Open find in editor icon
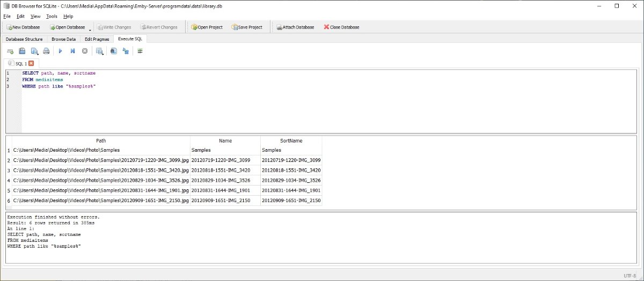Viewport: 644px width, 281px height. (113, 51)
